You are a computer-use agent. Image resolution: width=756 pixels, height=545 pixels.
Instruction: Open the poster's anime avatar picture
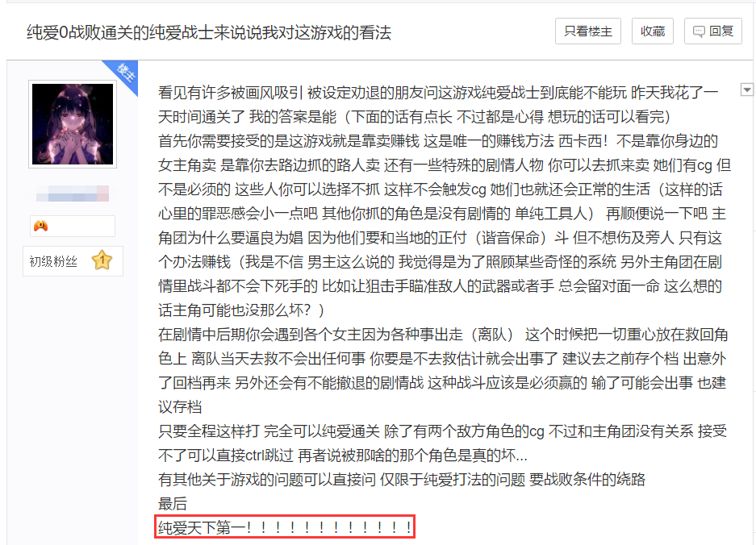[x=73, y=124]
